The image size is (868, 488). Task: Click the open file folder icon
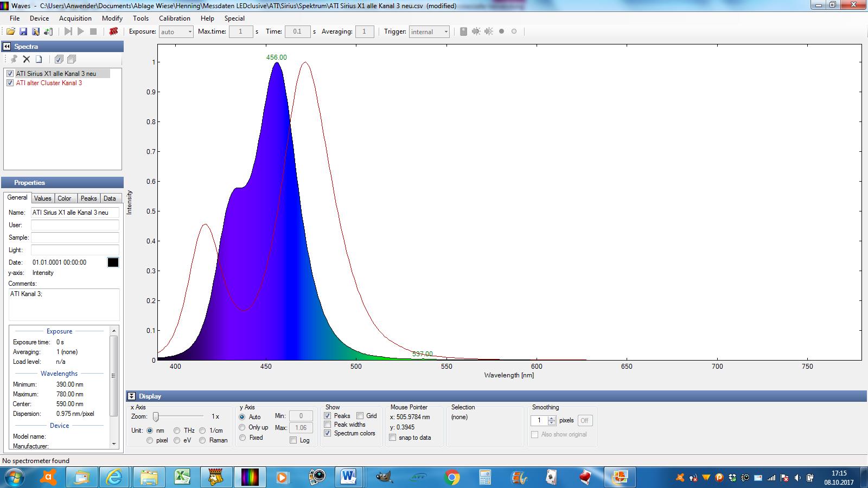coord(10,31)
